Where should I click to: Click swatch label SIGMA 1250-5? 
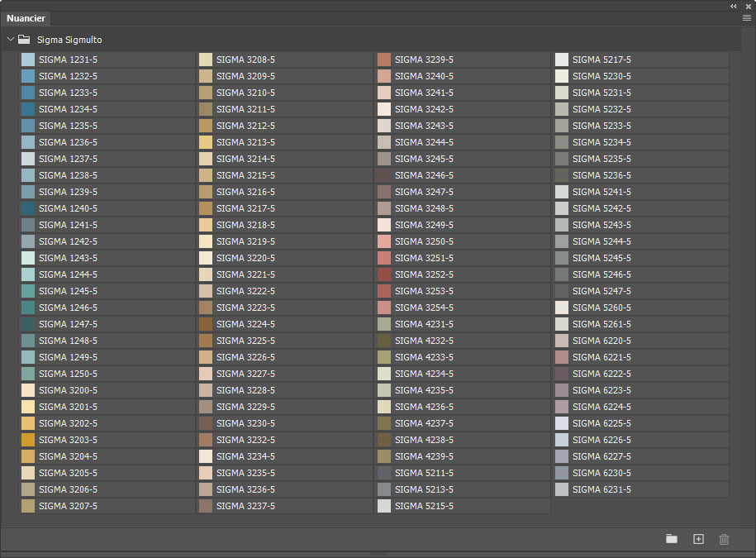[68, 374]
